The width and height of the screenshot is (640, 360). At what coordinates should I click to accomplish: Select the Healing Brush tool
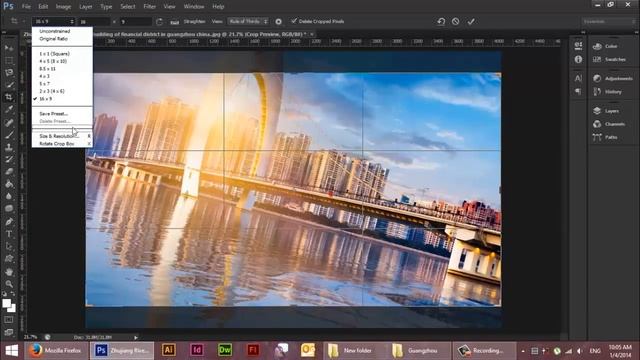click(x=9, y=122)
